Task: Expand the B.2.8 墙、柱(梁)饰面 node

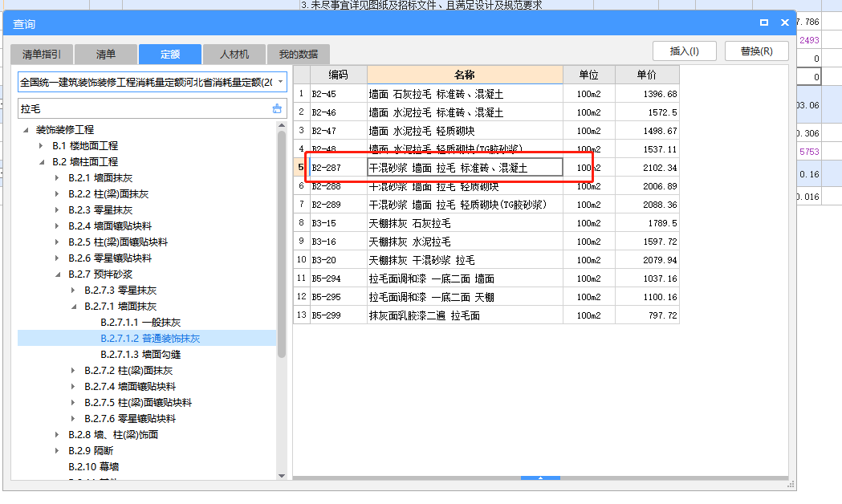Action: pos(58,435)
